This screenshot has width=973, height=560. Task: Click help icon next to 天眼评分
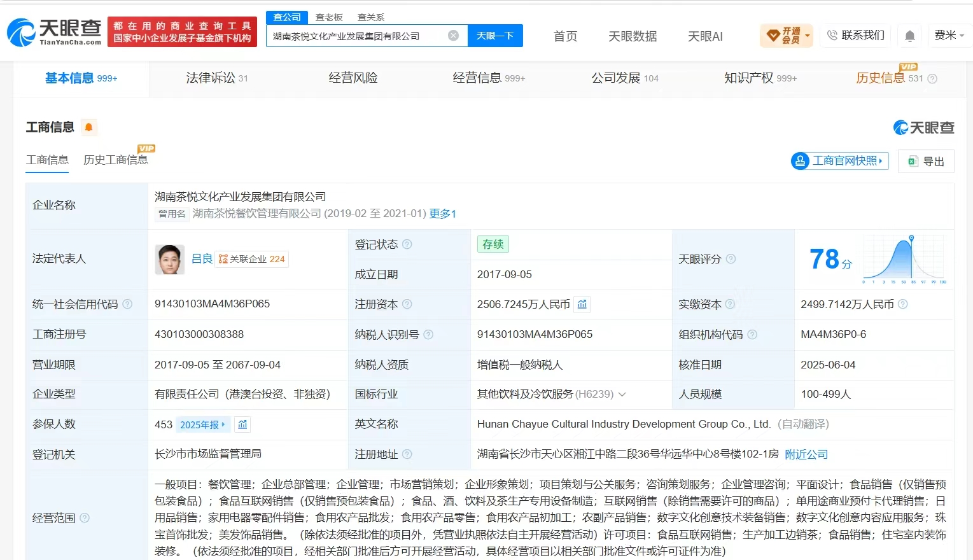[731, 259]
